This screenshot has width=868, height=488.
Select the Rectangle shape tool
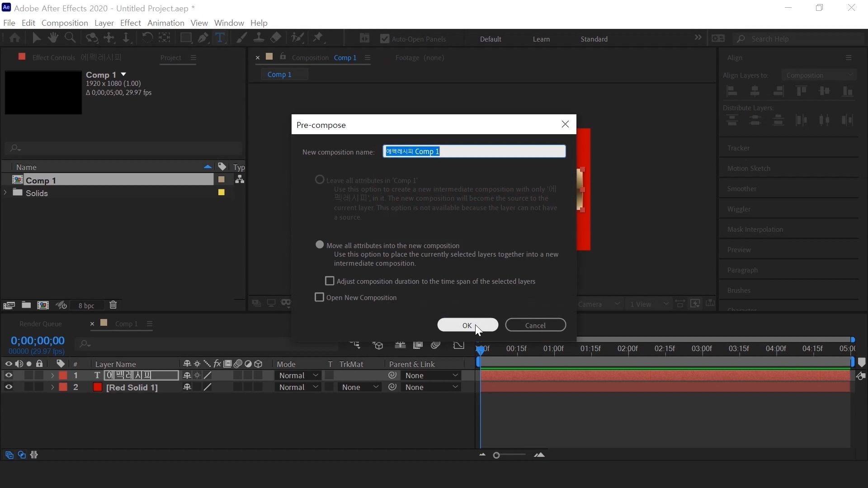(x=185, y=38)
